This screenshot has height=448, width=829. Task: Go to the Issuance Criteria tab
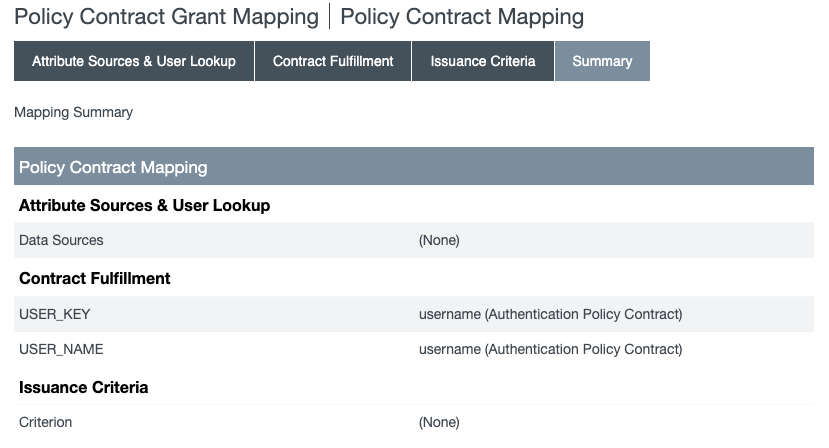click(483, 61)
